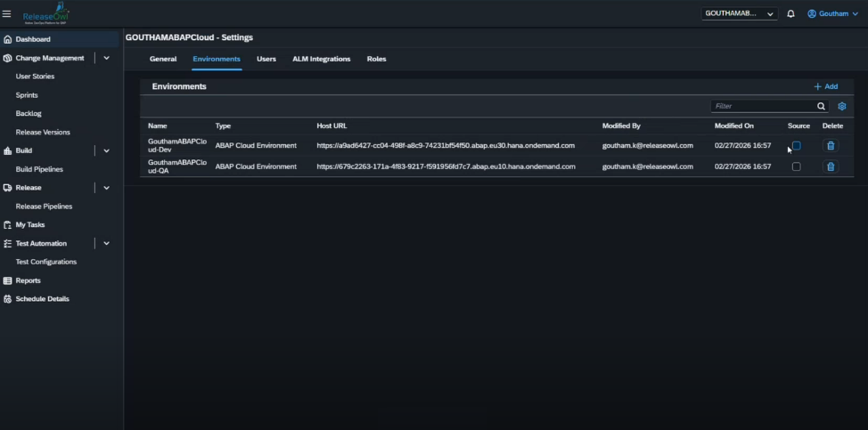Image resolution: width=868 pixels, height=430 pixels.
Task: Open the GOUTHAMAB project dropdown
Action: [x=739, y=14]
